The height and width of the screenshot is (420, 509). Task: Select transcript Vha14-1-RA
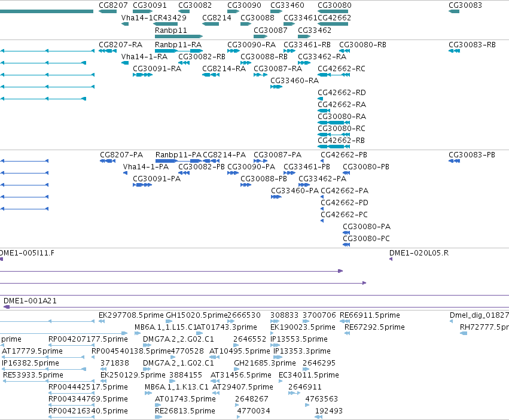144,57
